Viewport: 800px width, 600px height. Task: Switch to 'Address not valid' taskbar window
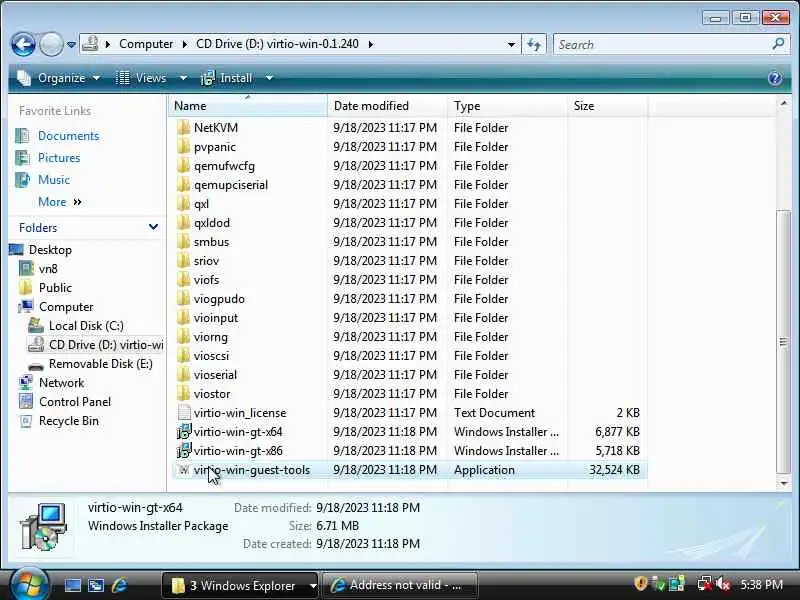[400, 586]
